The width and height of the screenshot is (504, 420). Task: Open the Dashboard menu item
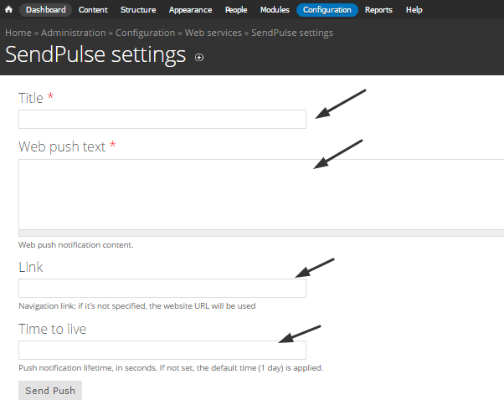[45, 10]
